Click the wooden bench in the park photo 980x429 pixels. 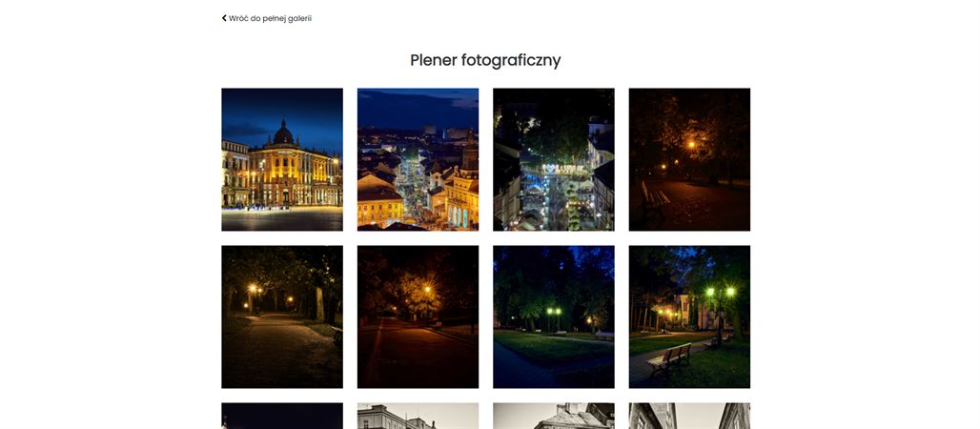(670, 358)
